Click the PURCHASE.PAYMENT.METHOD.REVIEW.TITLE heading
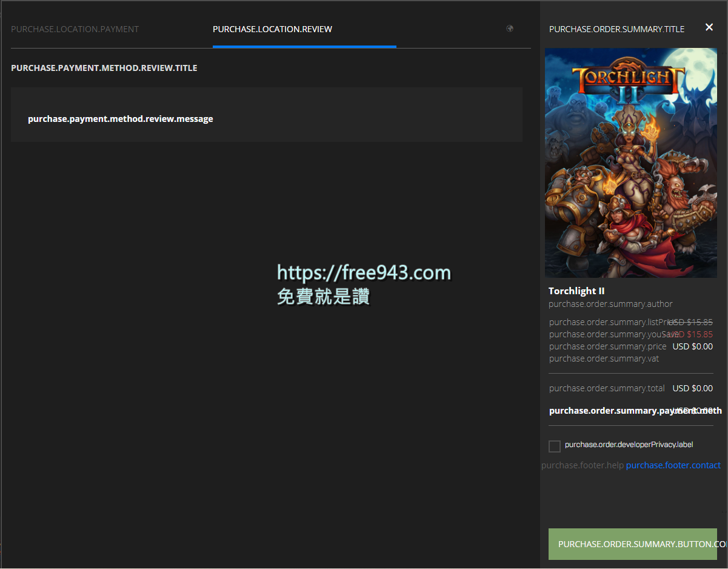This screenshot has height=569, width=728. click(x=104, y=67)
